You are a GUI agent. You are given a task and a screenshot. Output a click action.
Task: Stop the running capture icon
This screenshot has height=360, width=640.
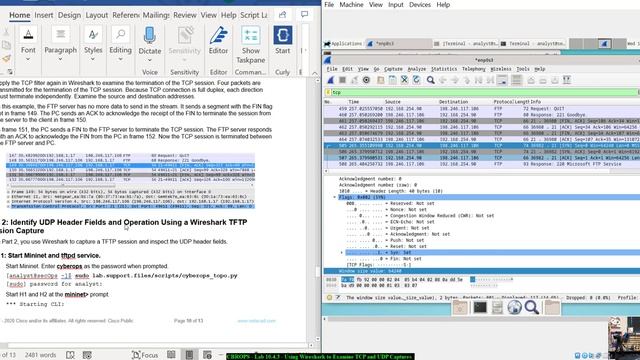pos(342,80)
